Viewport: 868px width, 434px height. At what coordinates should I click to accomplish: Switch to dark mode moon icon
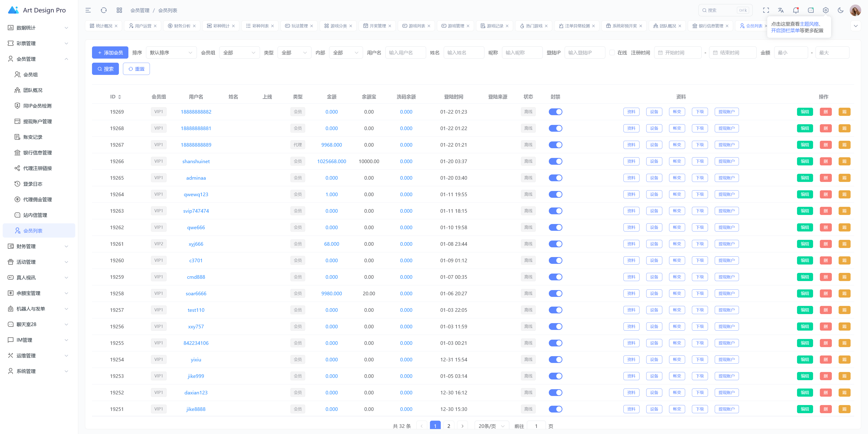[x=840, y=10]
